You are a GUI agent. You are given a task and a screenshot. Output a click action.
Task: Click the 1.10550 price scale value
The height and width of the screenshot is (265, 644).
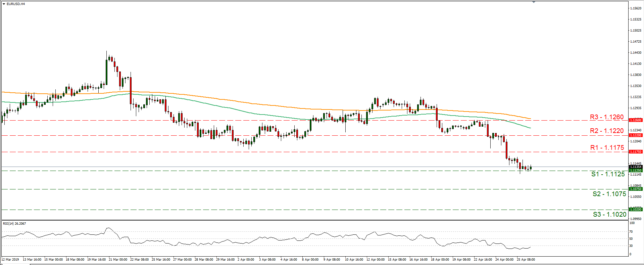pos(636,196)
